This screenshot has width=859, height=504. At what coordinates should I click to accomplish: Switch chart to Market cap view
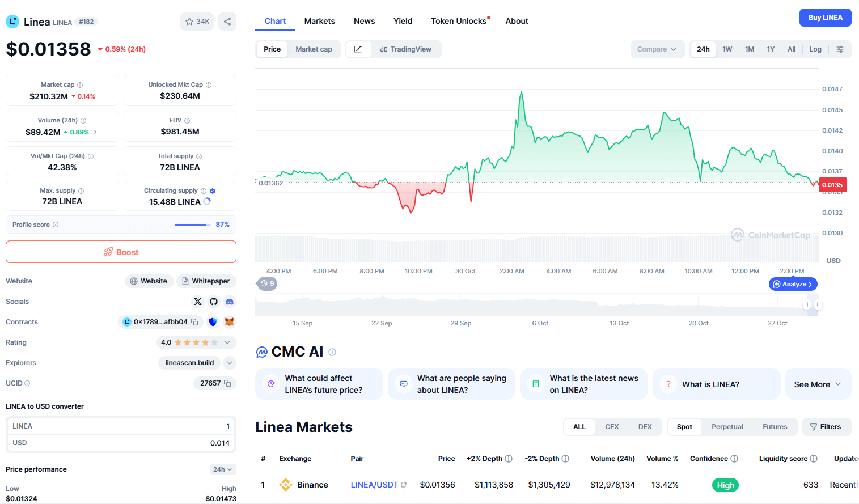pyautogui.click(x=314, y=49)
